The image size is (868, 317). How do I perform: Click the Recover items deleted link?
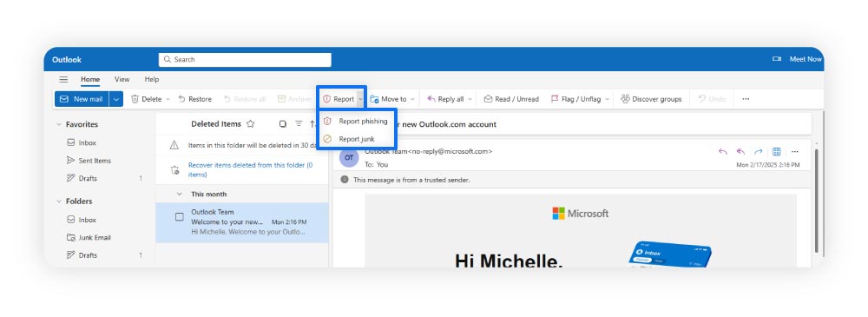[250, 169]
